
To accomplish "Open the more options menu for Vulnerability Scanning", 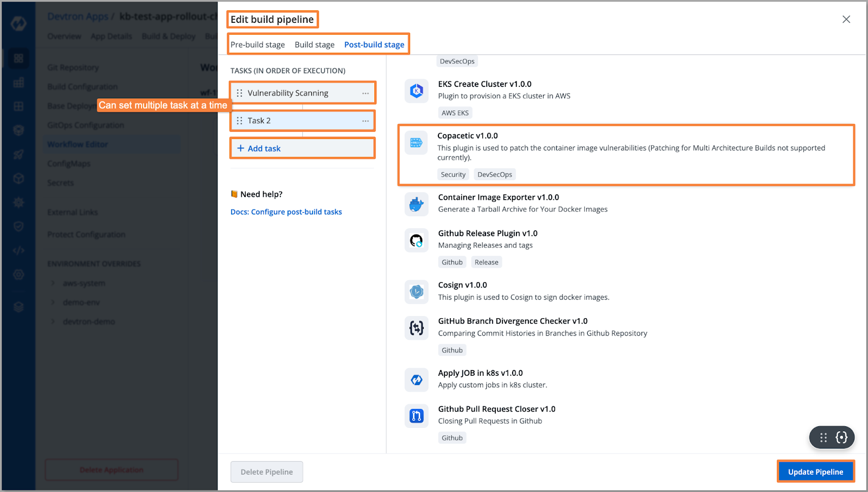I will coord(366,93).
